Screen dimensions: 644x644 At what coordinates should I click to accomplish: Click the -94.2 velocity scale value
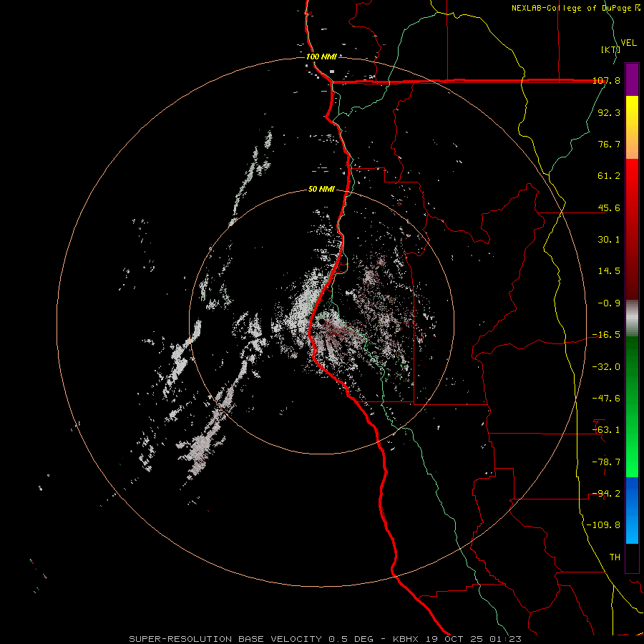(x=607, y=494)
